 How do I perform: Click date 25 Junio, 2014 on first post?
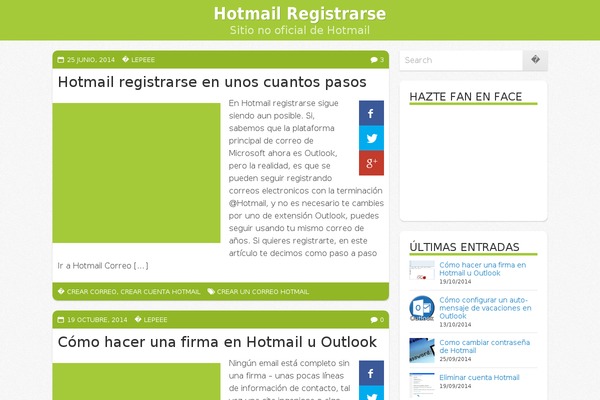[91, 60]
